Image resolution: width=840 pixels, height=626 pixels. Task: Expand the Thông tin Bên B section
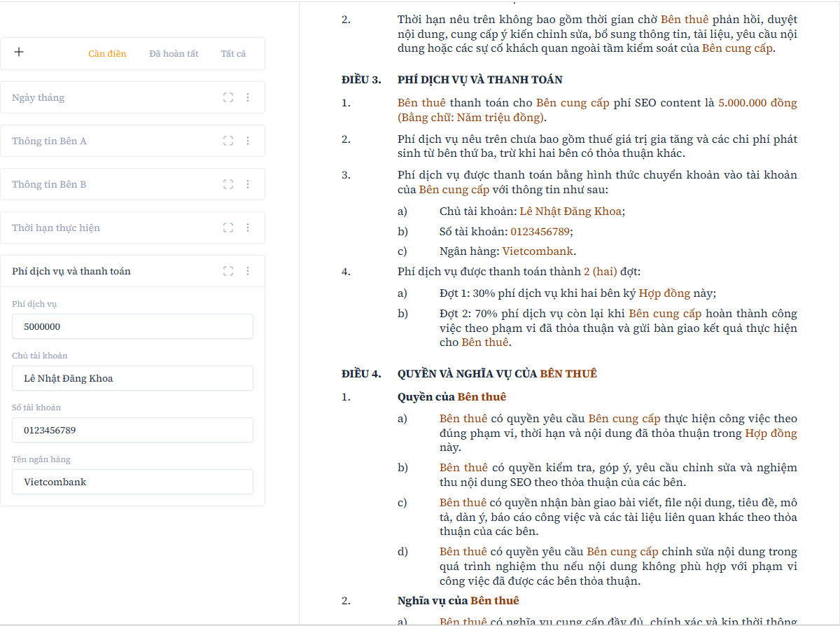point(132,184)
